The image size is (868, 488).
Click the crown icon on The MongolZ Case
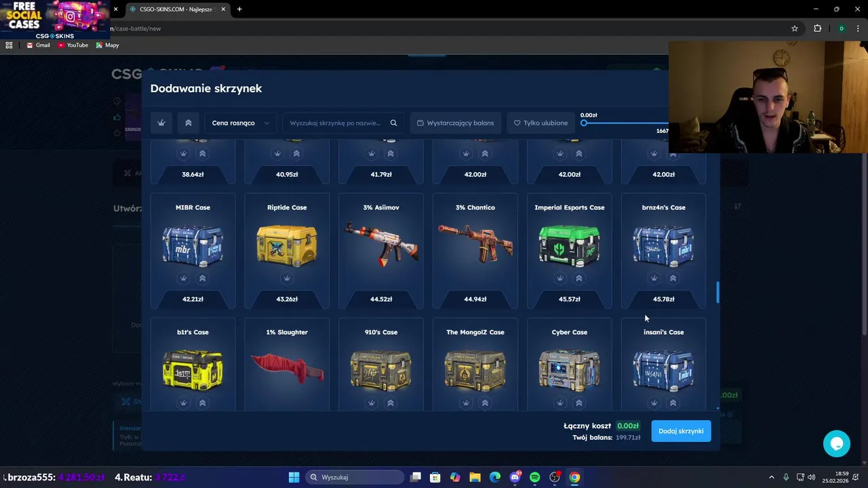point(465,403)
